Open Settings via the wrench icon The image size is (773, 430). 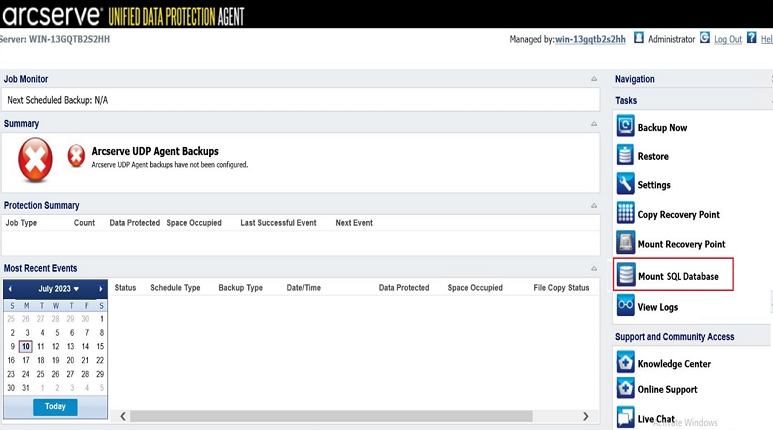coord(625,184)
